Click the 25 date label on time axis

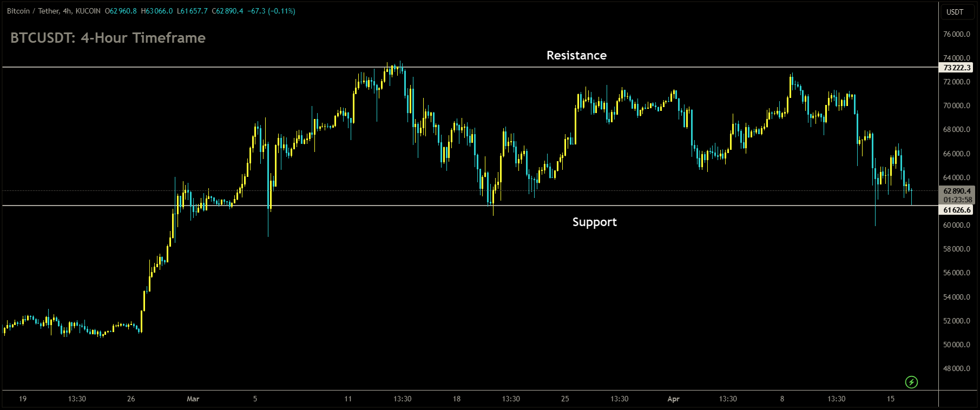565,399
